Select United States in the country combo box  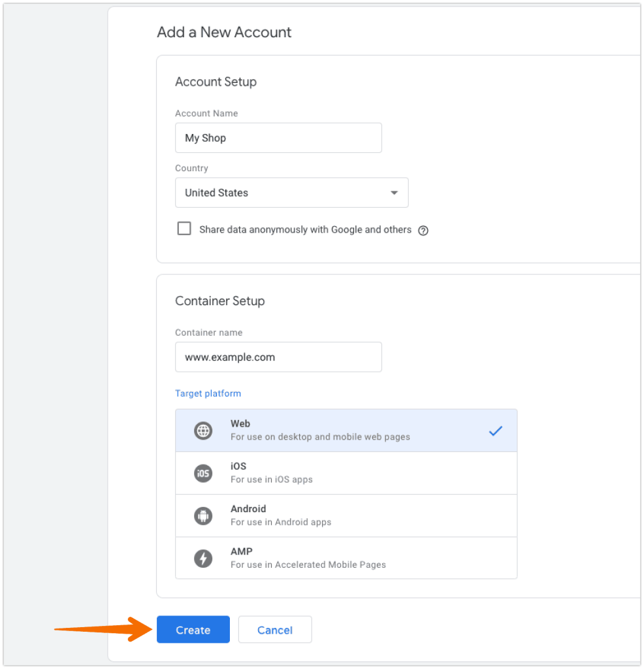[x=291, y=193]
